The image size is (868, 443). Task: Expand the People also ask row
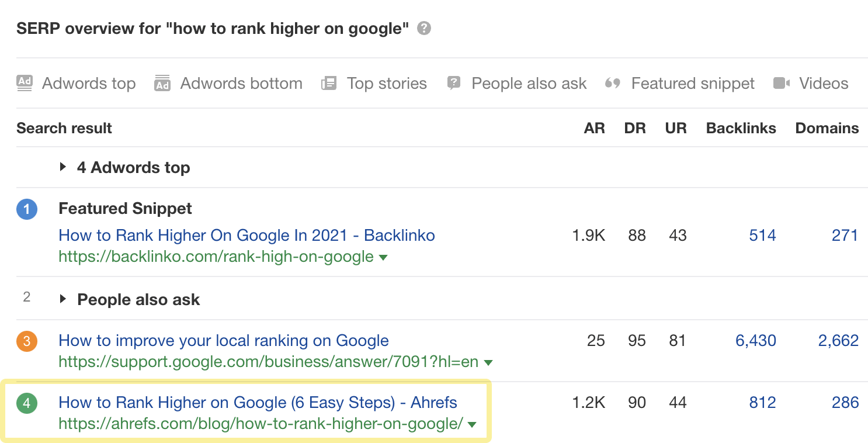coord(63,300)
